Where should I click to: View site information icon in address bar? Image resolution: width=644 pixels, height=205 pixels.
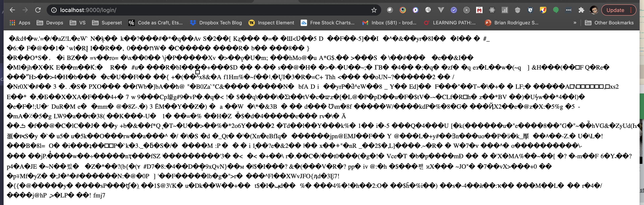[54, 10]
